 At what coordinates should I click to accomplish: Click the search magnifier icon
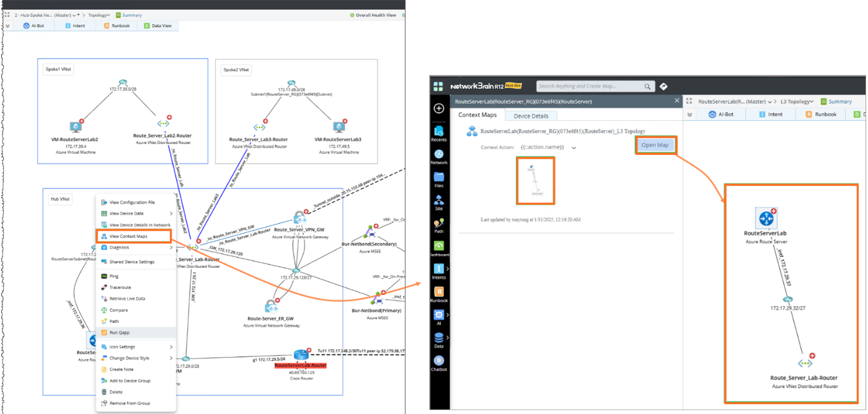(x=648, y=87)
